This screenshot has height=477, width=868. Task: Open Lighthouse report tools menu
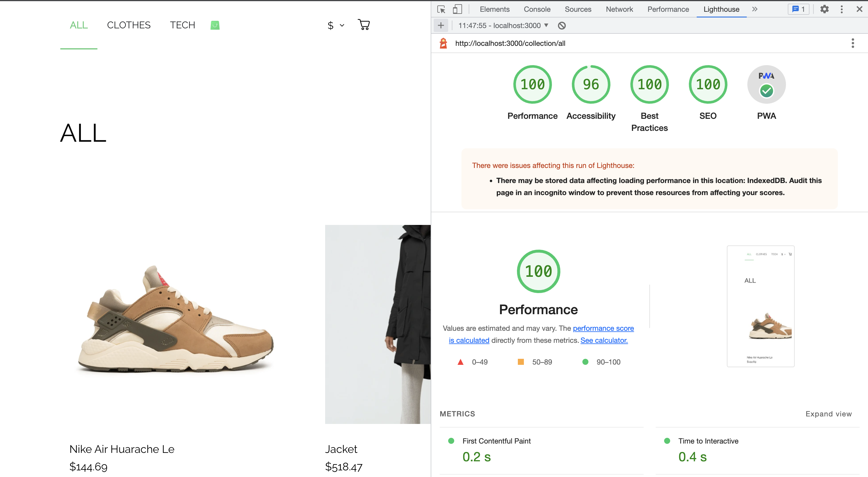853,43
